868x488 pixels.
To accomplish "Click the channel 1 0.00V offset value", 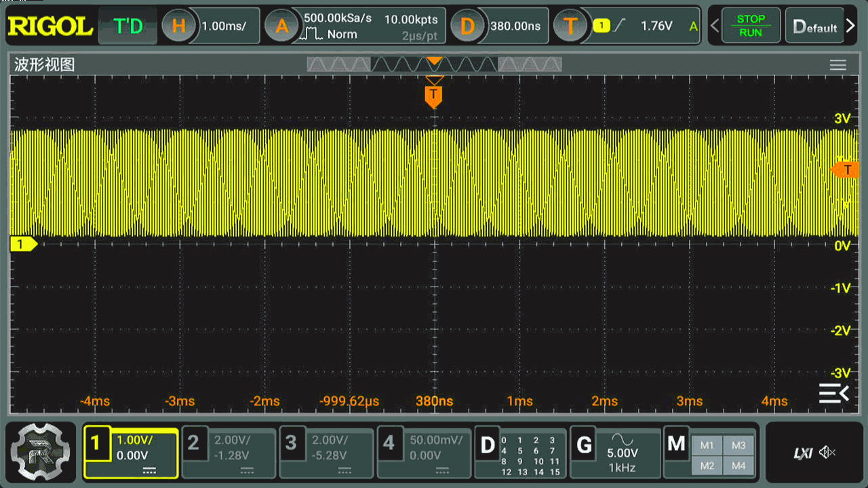I will coord(132,455).
